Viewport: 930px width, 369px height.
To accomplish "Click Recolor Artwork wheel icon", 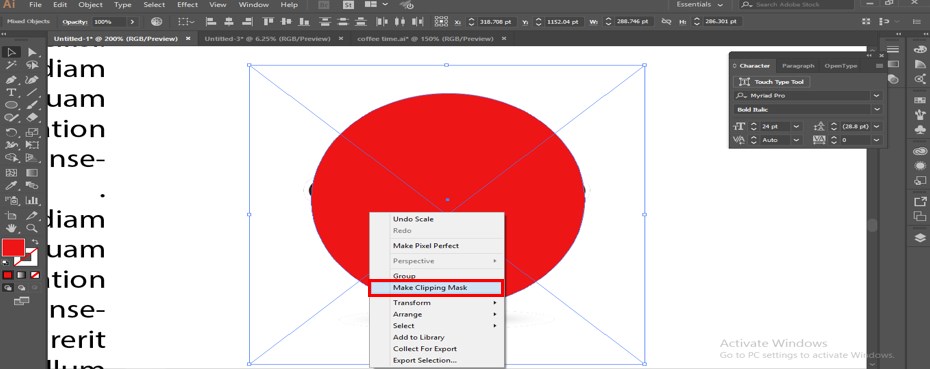I will click(157, 21).
